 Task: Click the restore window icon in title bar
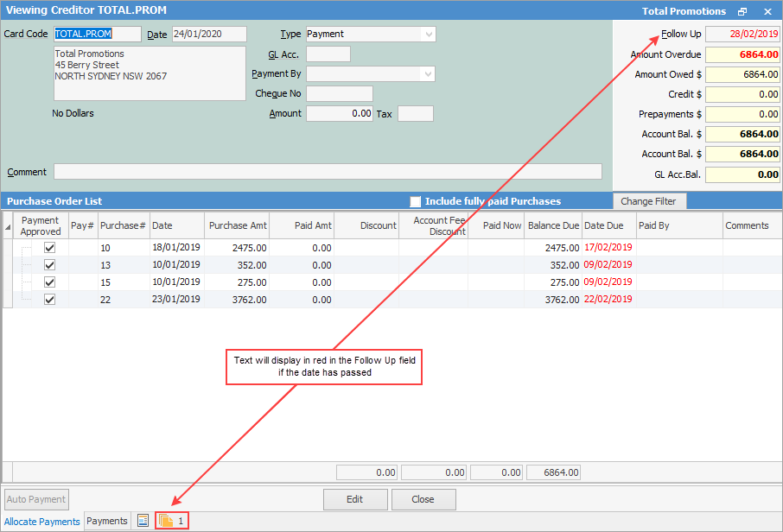742,11
